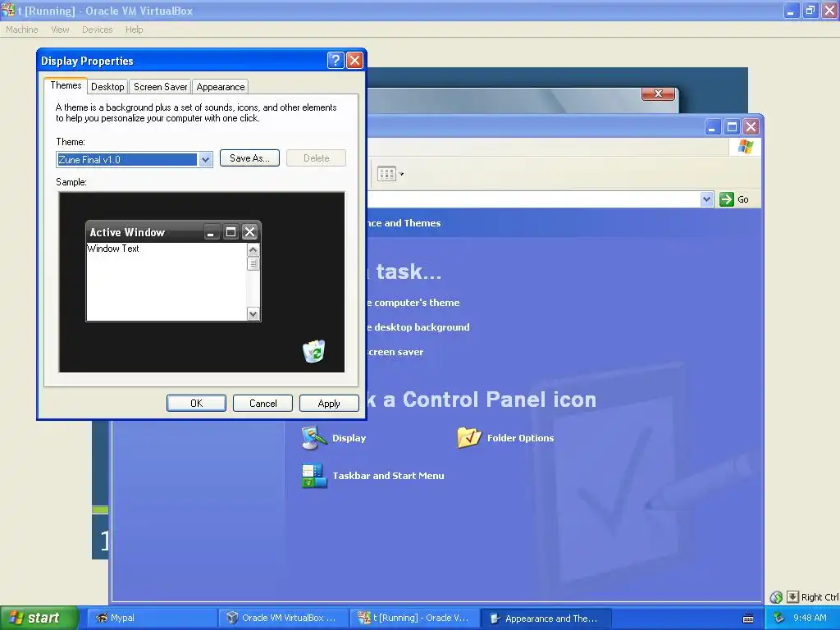This screenshot has height=630, width=840.
Task: Click the Explorer address bar field
Action: point(533,199)
